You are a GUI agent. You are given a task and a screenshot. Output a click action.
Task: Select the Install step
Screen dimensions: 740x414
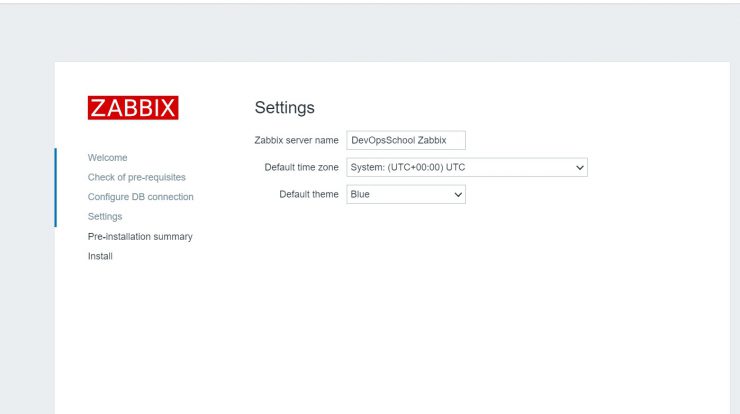(x=100, y=256)
